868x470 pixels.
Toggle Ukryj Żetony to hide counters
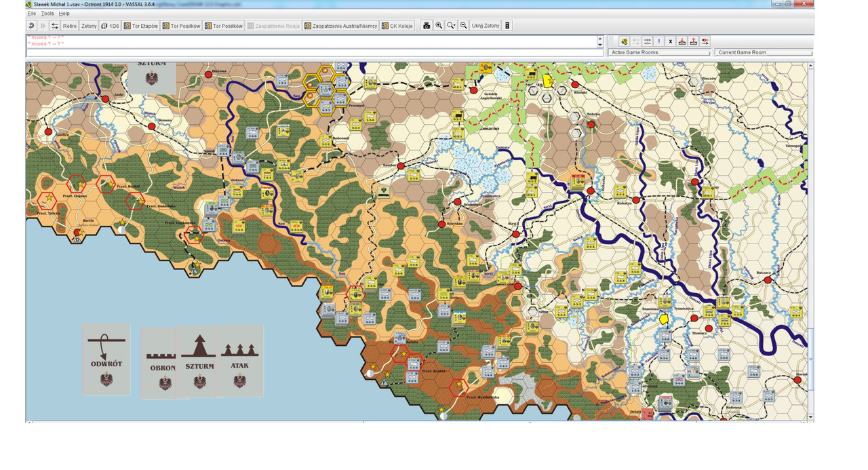pyautogui.click(x=486, y=26)
